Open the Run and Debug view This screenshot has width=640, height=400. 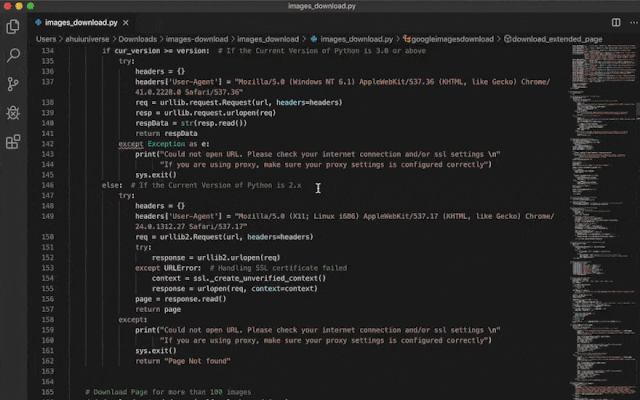pyautogui.click(x=13, y=113)
